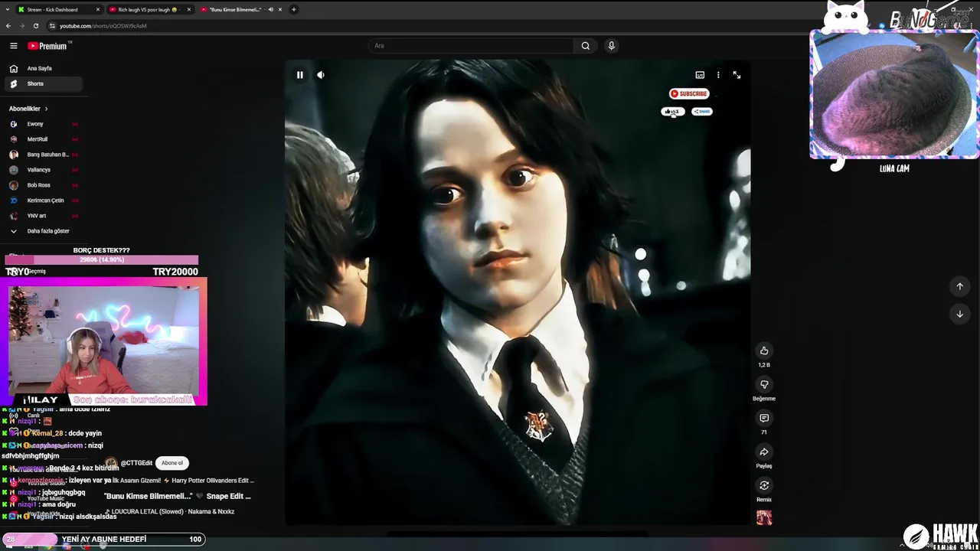Toggle captions on the Short player

coord(700,75)
